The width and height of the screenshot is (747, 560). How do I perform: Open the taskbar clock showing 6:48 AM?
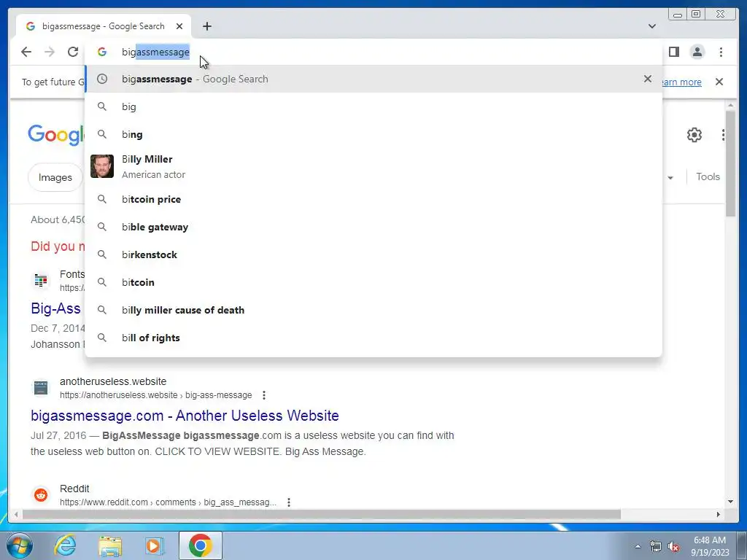tap(710, 546)
